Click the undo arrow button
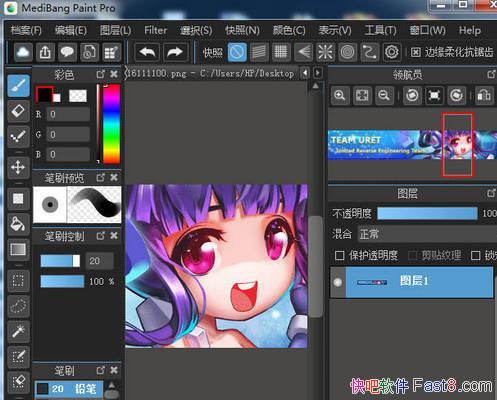Viewport: 497px width, 400px height. point(147,52)
